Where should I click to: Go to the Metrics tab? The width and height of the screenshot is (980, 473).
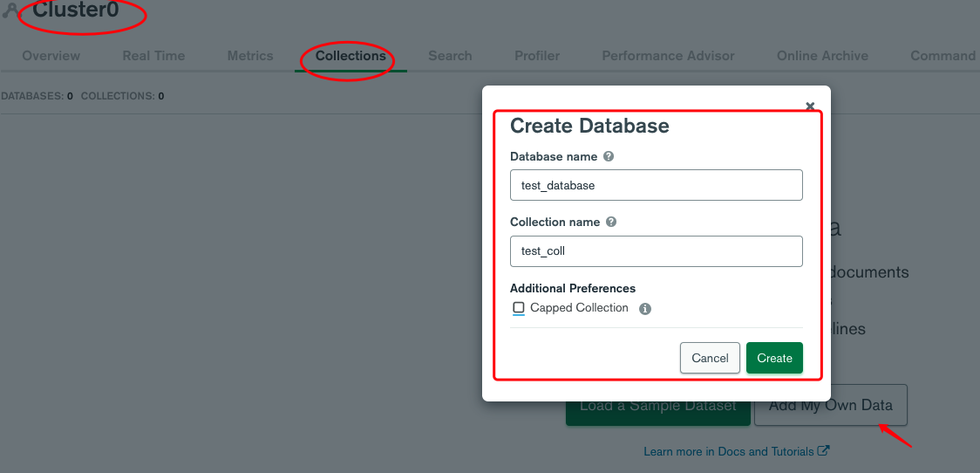(250, 56)
